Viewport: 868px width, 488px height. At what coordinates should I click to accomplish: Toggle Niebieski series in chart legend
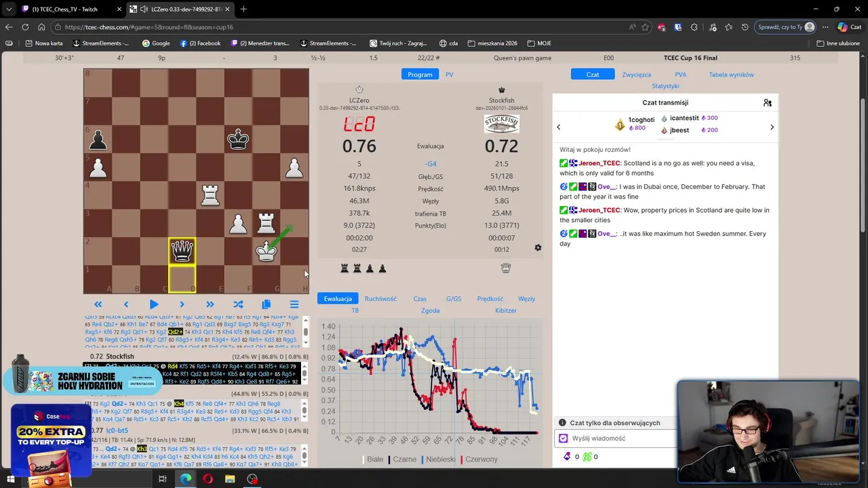click(x=437, y=459)
